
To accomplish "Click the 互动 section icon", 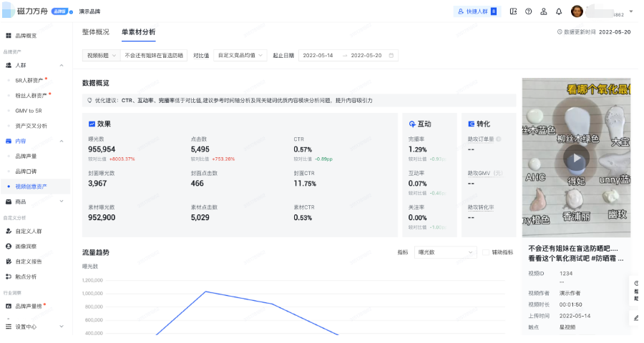I will coord(412,124).
